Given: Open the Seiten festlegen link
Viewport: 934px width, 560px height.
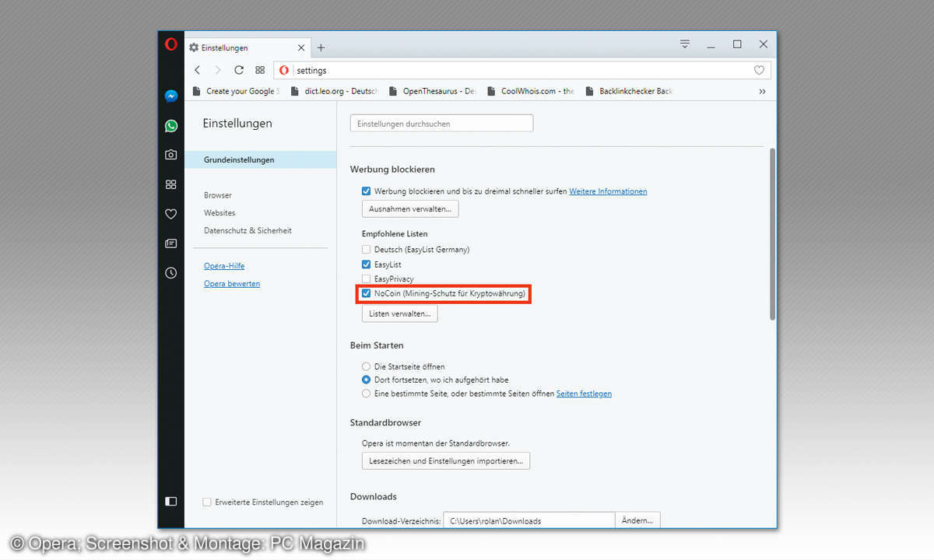Looking at the screenshot, I should [x=584, y=394].
